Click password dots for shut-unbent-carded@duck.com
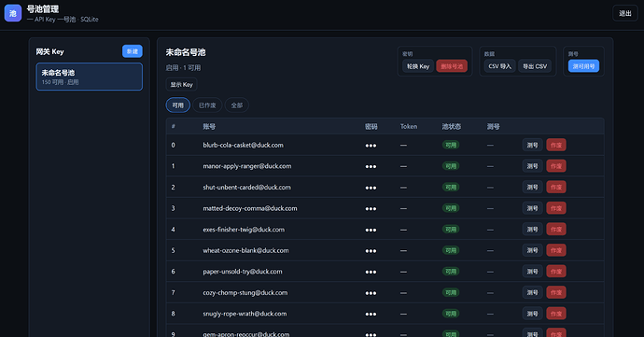This screenshot has width=644, height=337. coord(371,188)
